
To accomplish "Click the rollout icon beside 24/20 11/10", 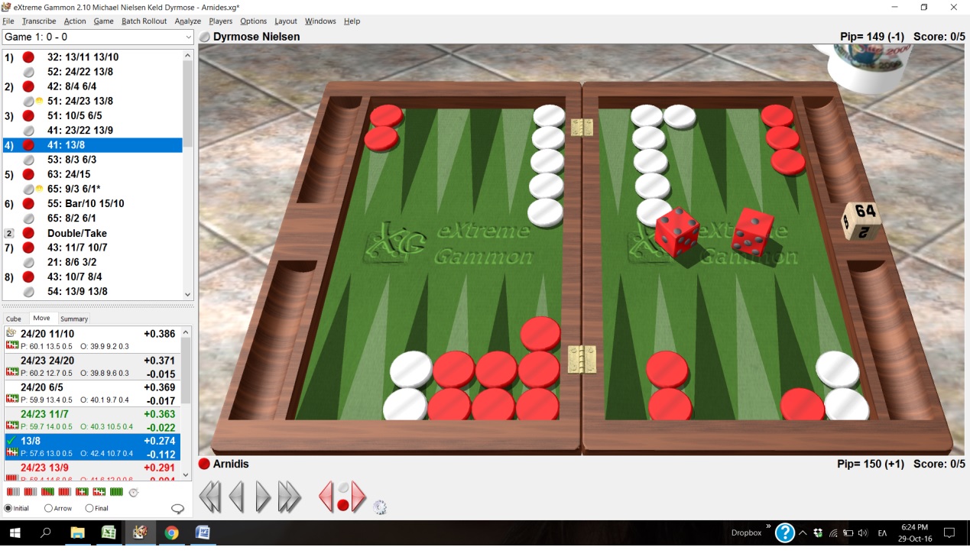I will pos(11,334).
